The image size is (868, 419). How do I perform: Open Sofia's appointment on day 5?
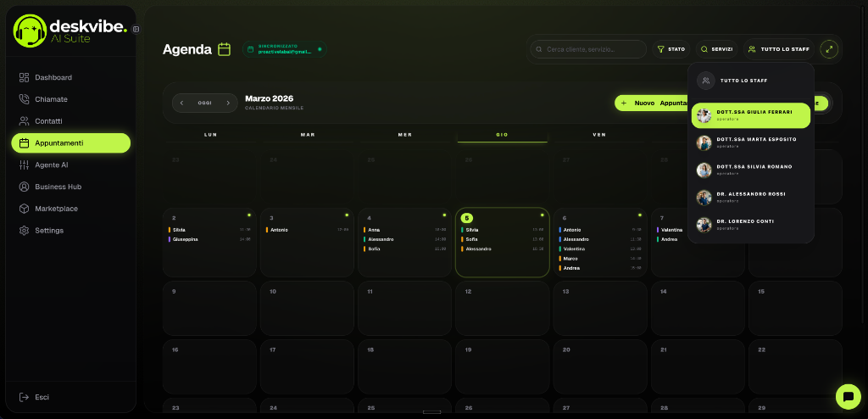click(502, 239)
